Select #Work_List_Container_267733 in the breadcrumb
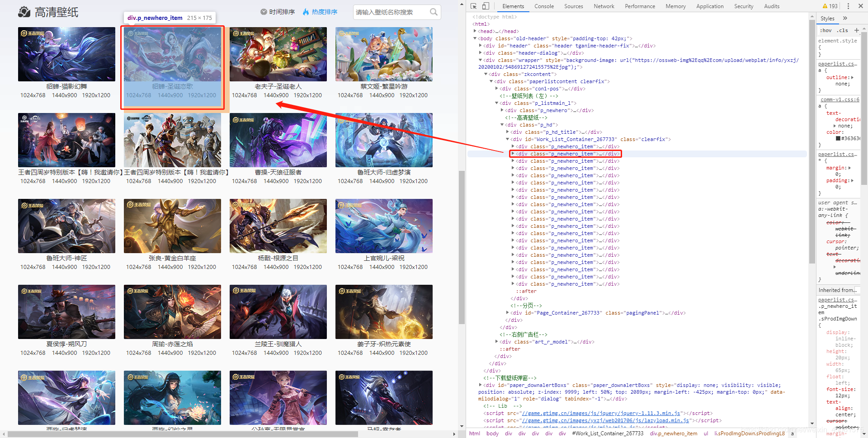868x438 pixels. click(x=608, y=433)
